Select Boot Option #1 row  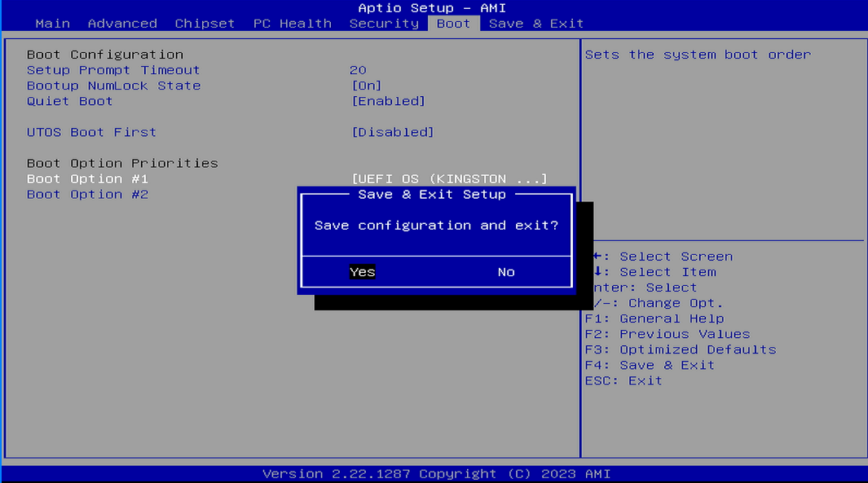[x=87, y=179]
